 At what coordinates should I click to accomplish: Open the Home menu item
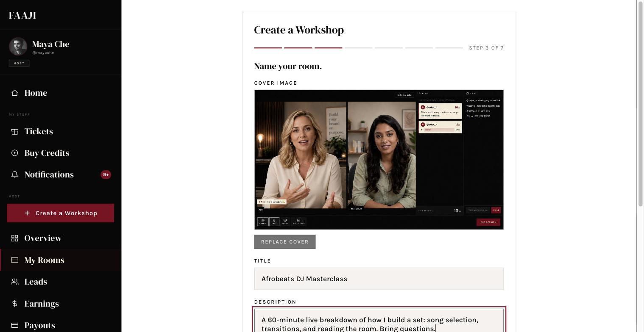[x=61, y=93]
